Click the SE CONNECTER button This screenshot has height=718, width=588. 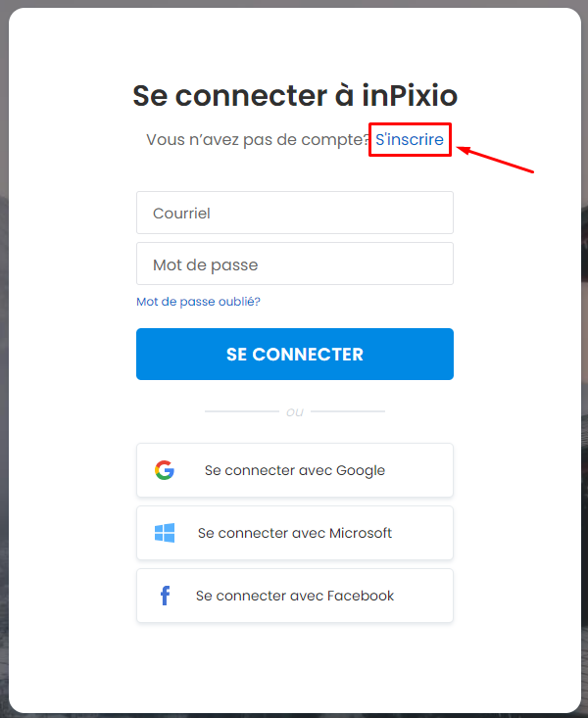295,354
